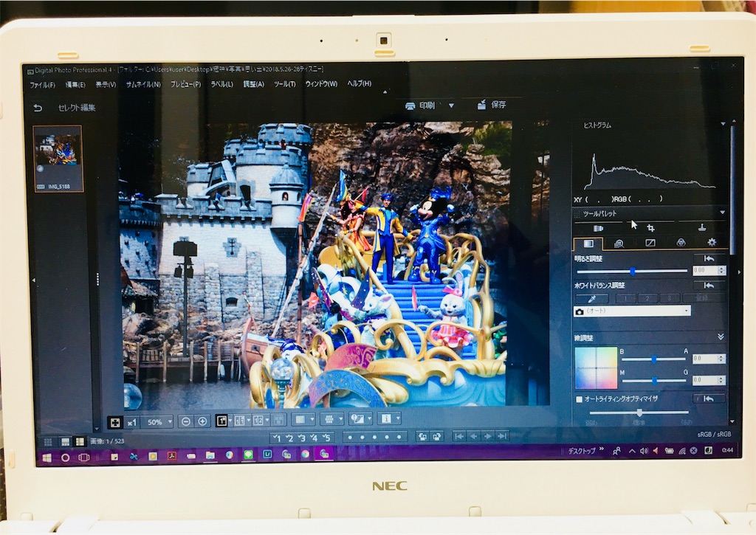
Task: Select the lens correction tool icon
Action: pyautogui.click(x=598, y=229)
